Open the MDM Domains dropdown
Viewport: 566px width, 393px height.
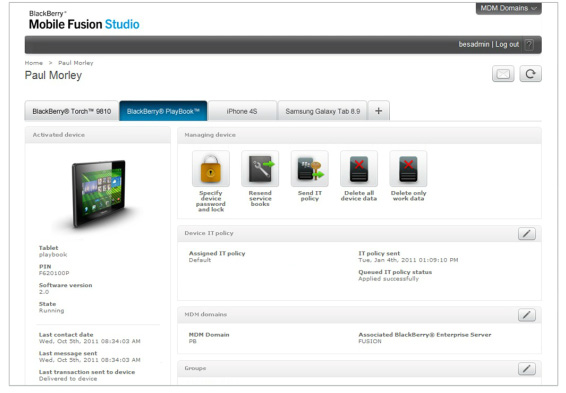coord(508,8)
